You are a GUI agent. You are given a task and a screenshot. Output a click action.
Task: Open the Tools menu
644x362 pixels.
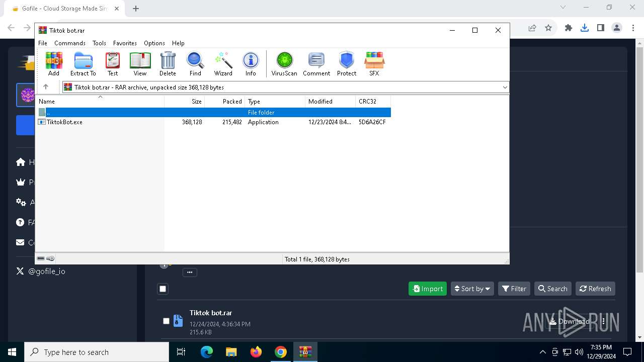99,43
